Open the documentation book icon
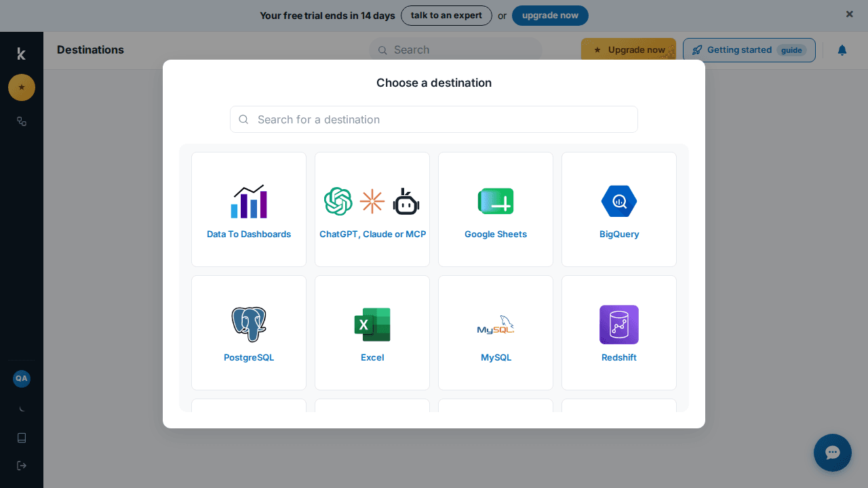This screenshot has height=488, width=868. click(x=22, y=438)
